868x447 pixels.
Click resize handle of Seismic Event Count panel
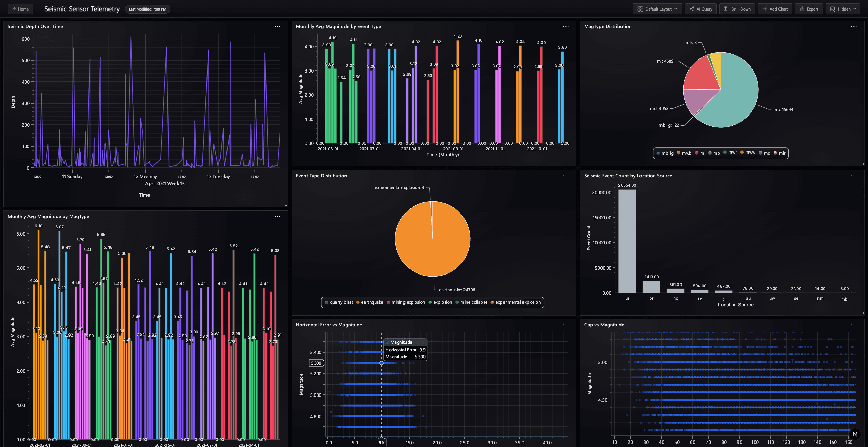tap(863, 313)
